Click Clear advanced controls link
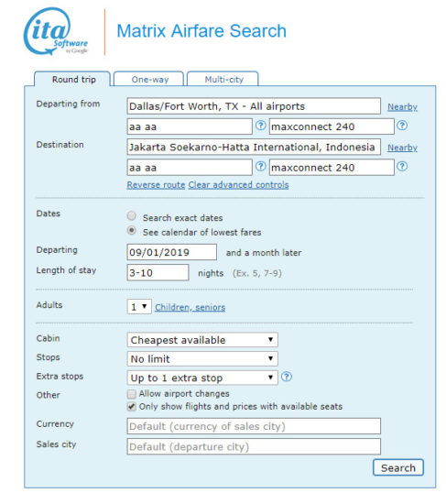Screen dimensions: 446x504 tap(238, 185)
